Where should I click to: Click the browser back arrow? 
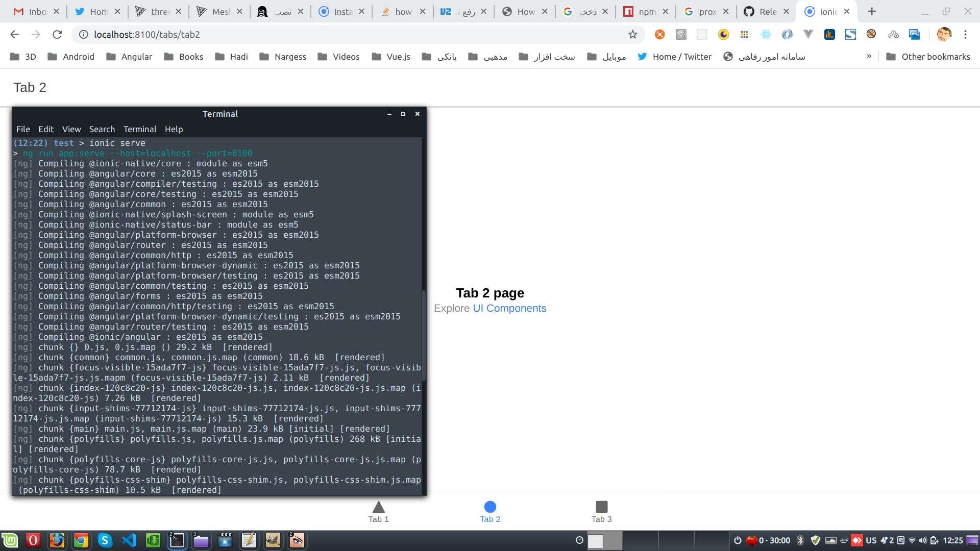click(14, 34)
